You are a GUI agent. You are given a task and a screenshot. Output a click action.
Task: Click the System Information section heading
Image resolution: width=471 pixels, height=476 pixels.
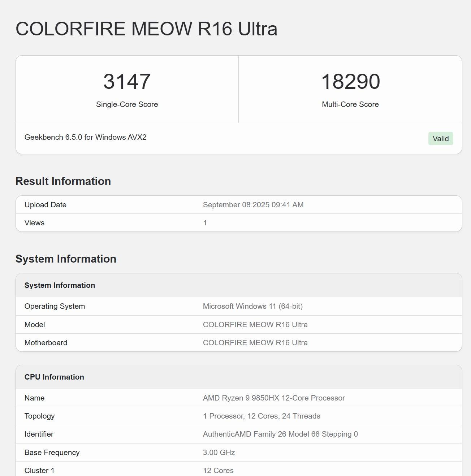66,259
